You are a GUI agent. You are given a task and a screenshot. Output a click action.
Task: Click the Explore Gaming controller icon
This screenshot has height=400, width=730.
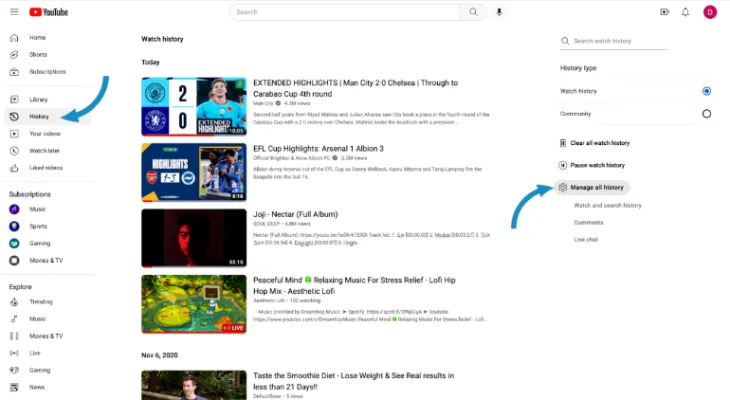tap(14, 370)
